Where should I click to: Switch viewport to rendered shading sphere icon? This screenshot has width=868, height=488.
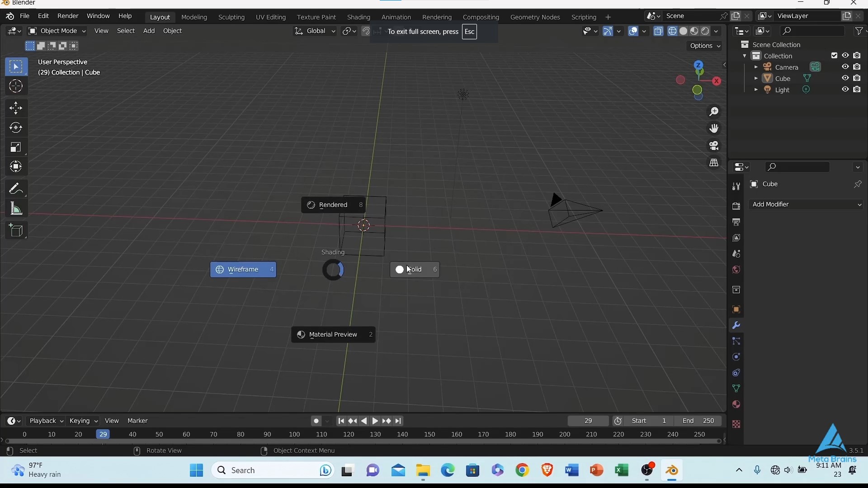click(705, 31)
